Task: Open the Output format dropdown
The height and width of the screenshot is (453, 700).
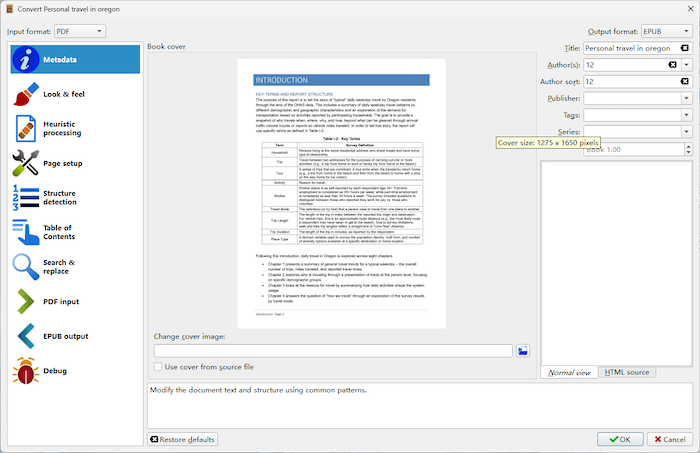Action: 667,31
